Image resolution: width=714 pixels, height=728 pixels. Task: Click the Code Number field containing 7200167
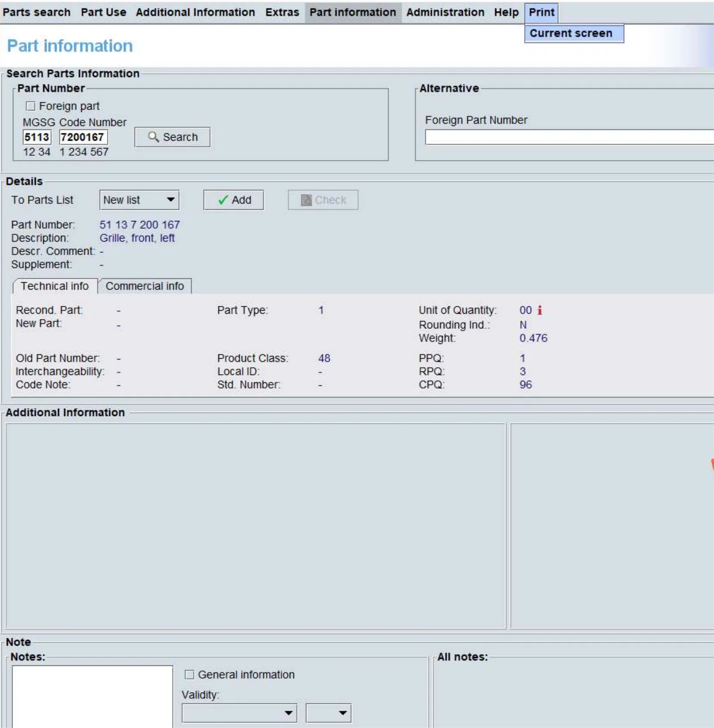click(x=83, y=137)
